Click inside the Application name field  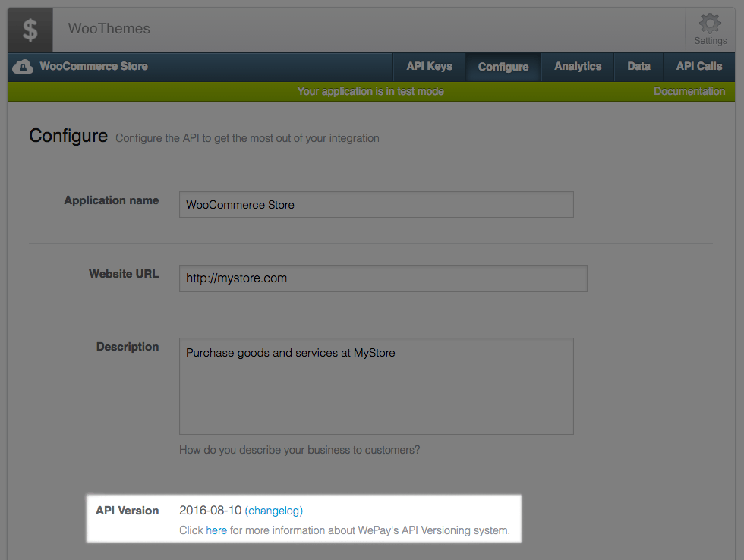376,204
